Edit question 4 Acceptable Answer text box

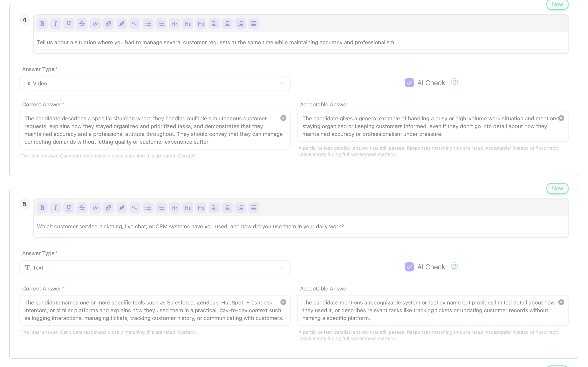[433, 126]
